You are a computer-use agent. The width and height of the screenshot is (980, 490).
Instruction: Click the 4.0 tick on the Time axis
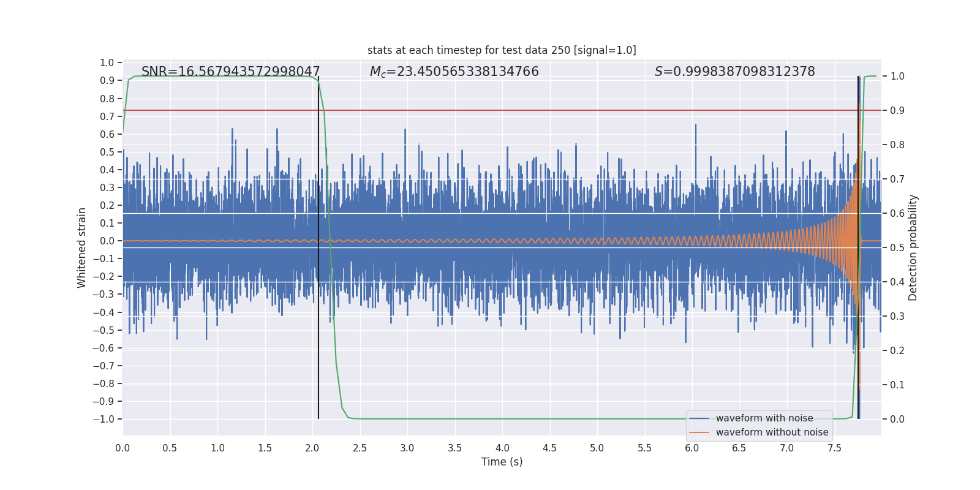click(502, 448)
